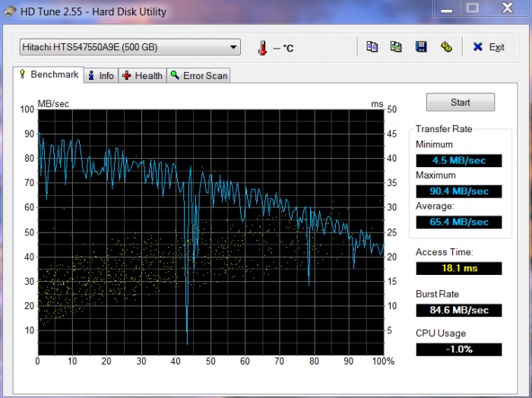This screenshot has width=532, height=398.
Task: Open the Hitachi drive selection dropdown
Action: 129,47
